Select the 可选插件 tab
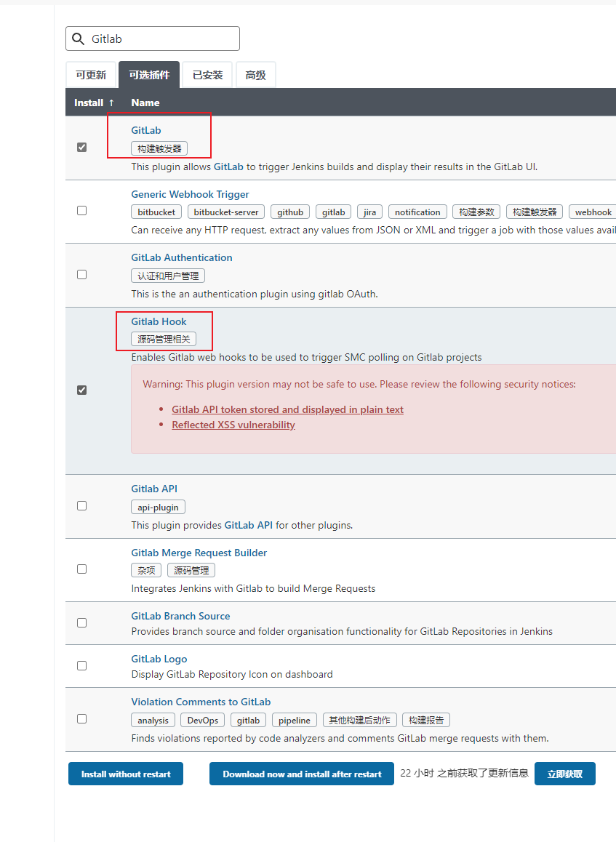 click(x=149, y=75)
